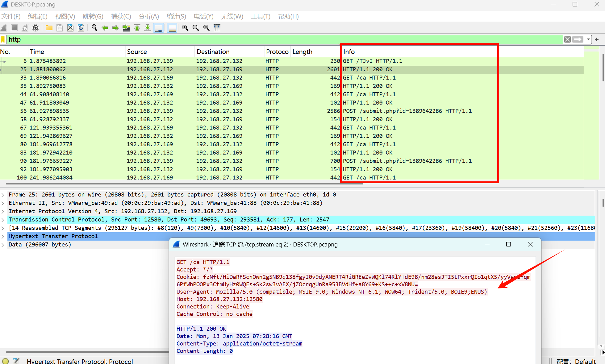Toggle packet colorization rules button

click(x=172, y=28)
